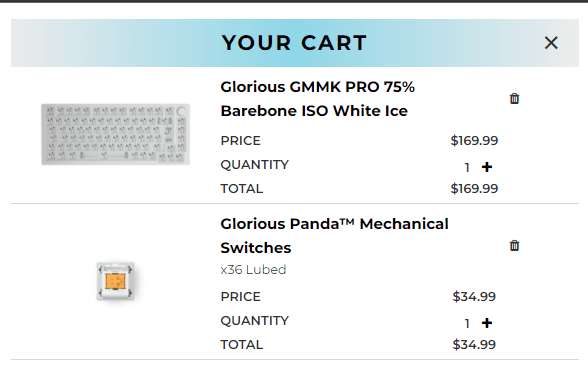Click the x36 Lubed variant text

(253, 270)
